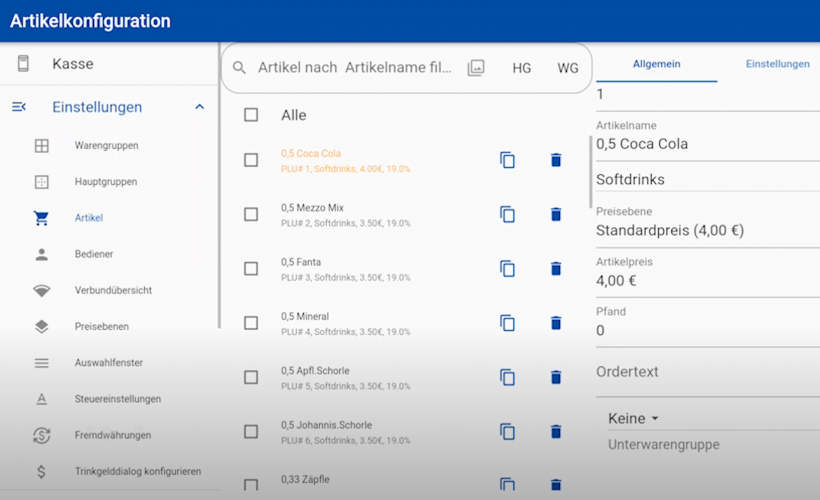Click the Hauptgruppen icon
The width and height of the screenshot is (820, 500).
[x=42, y=181]
